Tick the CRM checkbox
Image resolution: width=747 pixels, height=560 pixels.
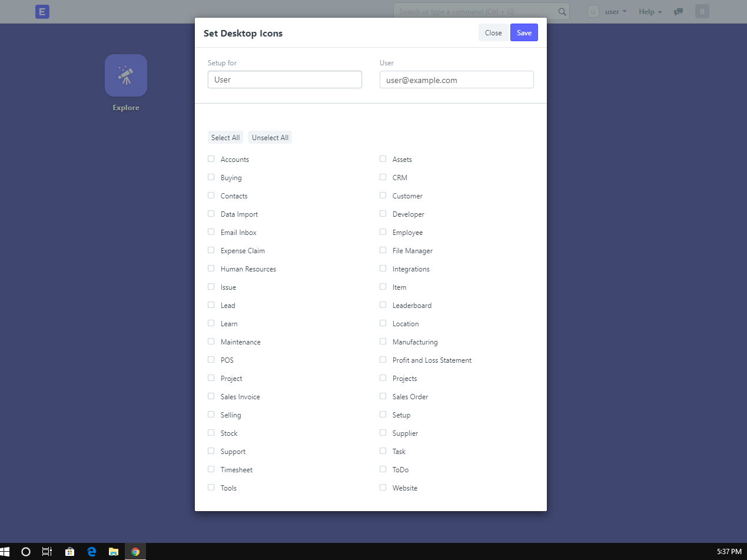point(383,177)
